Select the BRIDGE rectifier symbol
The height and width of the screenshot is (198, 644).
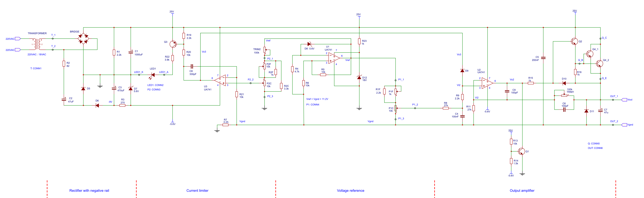coord(83,39)
